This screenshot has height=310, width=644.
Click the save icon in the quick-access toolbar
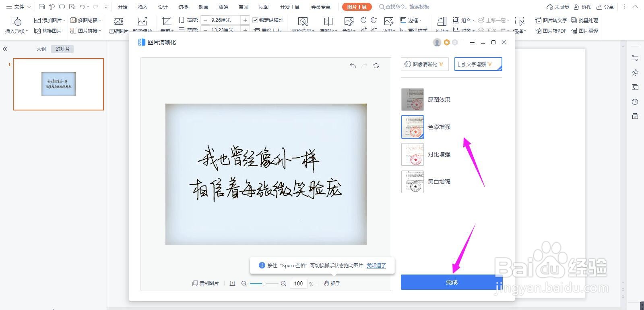42,7
